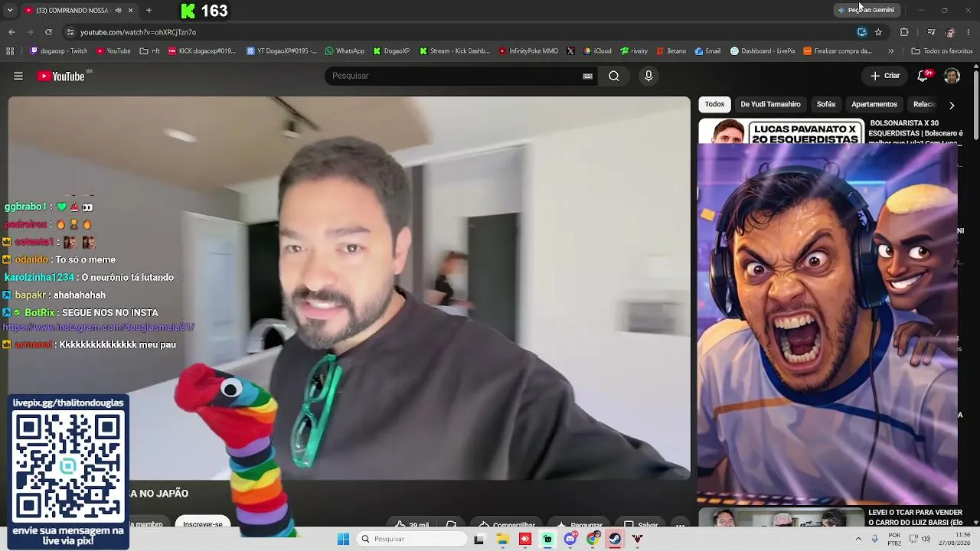This screenshot has height=551, width=980.
Task: Open the InfinityPoke MMO bookmark
Action: (x=528, y=51)
